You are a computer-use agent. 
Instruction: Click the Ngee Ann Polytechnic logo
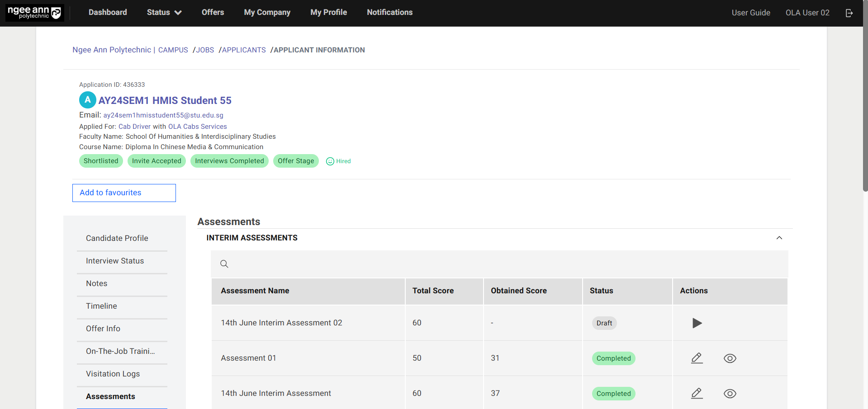pos(35,13)
